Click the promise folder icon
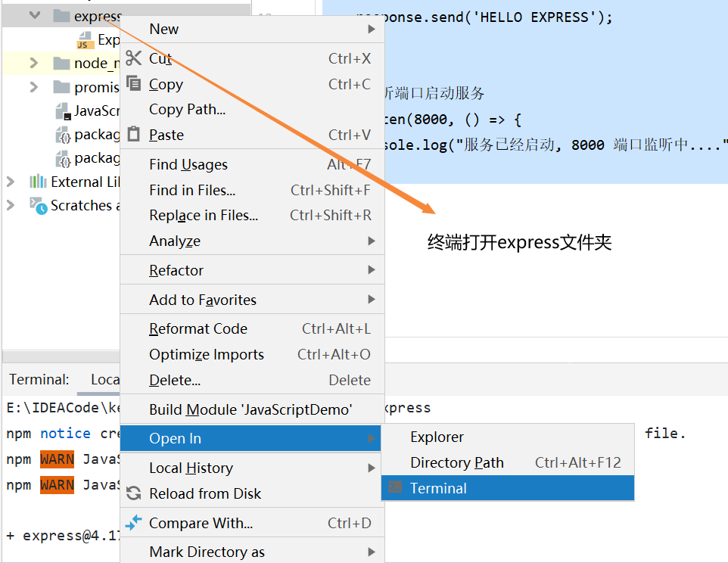 point(61,87)
